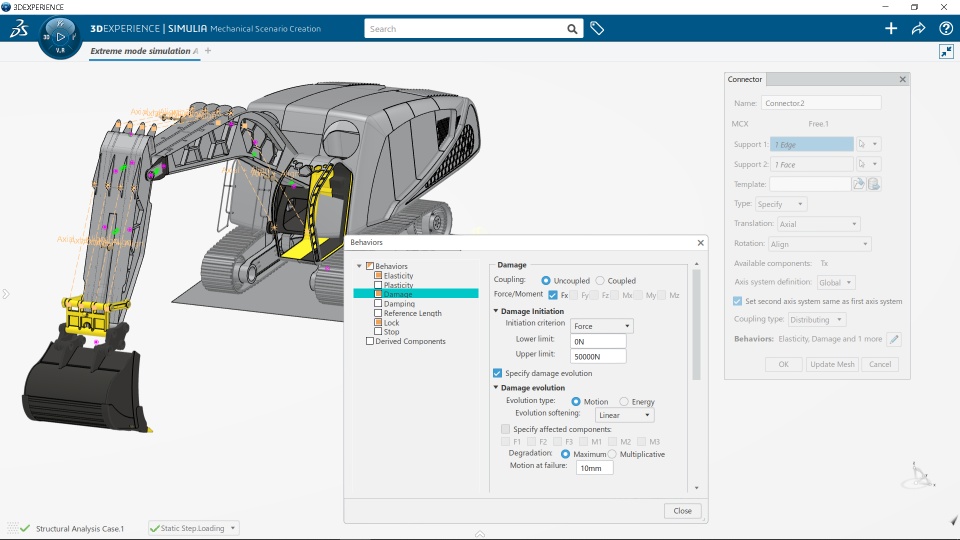960x540 pixels.
Task: Select Energy evolution type
Action: (x=624, y=402)
